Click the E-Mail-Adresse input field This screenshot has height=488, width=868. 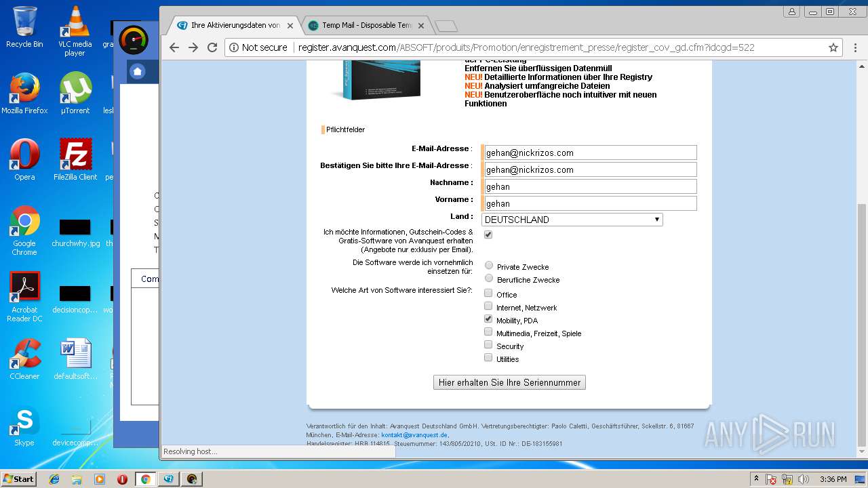pyautogui.click(x=589, y=152)
